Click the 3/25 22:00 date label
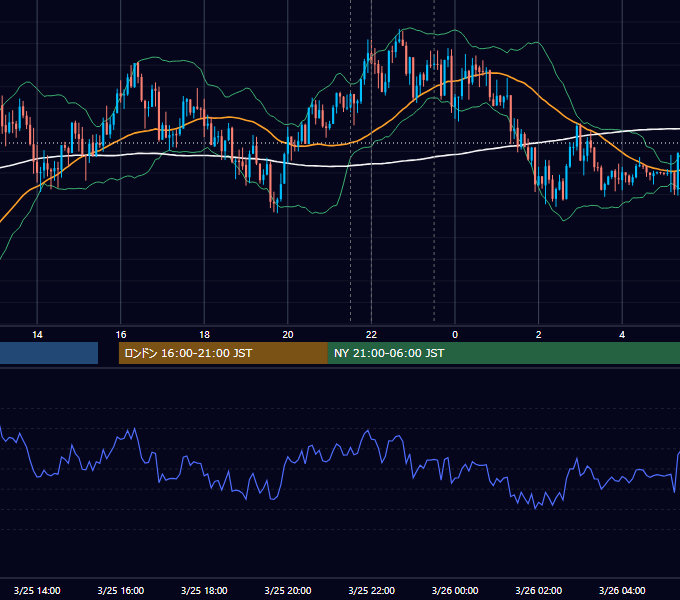Screen dimensions: 680x600 [371, 590]
